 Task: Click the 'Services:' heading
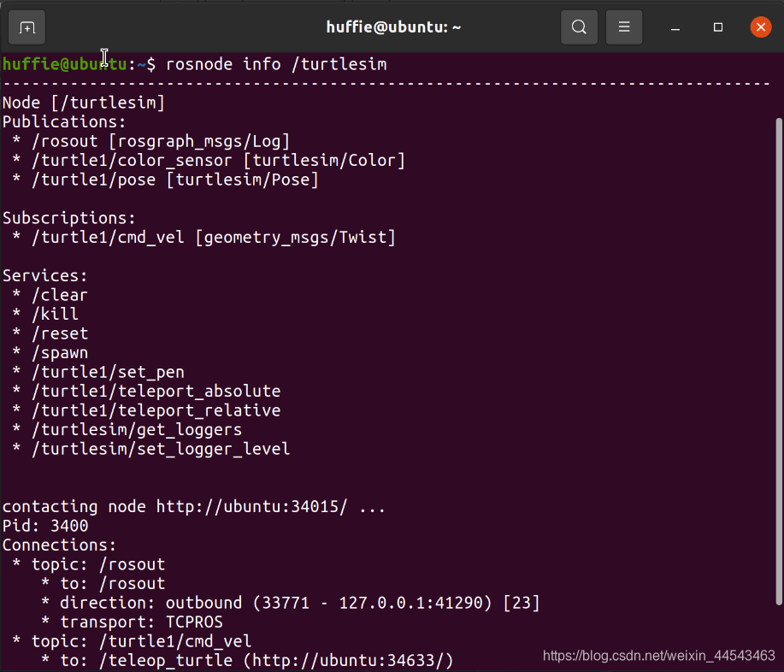45,276
